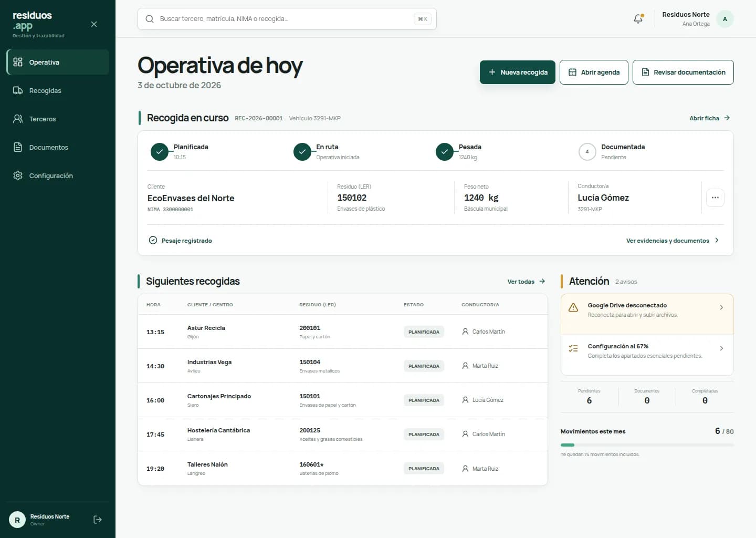Click the En ruta step checkmark

click(x=302, y=152)
